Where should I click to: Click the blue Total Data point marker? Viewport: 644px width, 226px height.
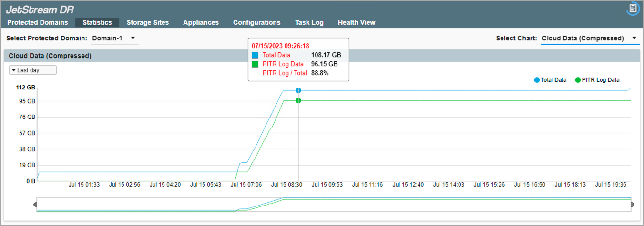click(298, 90)
